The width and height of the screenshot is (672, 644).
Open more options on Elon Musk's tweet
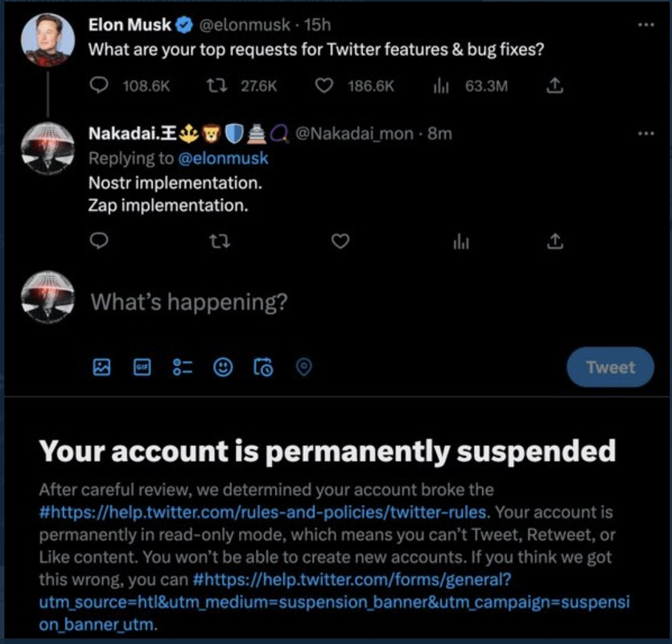click(x=645, y=25)
